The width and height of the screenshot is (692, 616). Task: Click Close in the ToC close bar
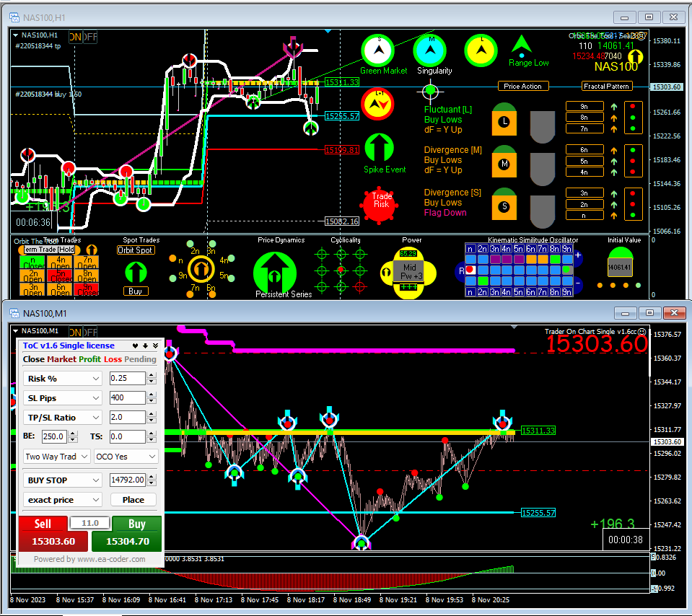(33, 359)
